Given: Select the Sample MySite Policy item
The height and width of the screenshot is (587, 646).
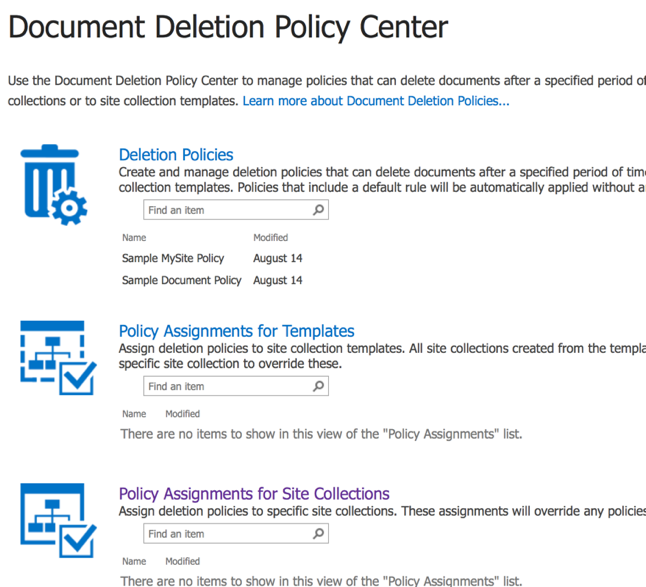Looking at the screenshot, I should tap(173, 258).
